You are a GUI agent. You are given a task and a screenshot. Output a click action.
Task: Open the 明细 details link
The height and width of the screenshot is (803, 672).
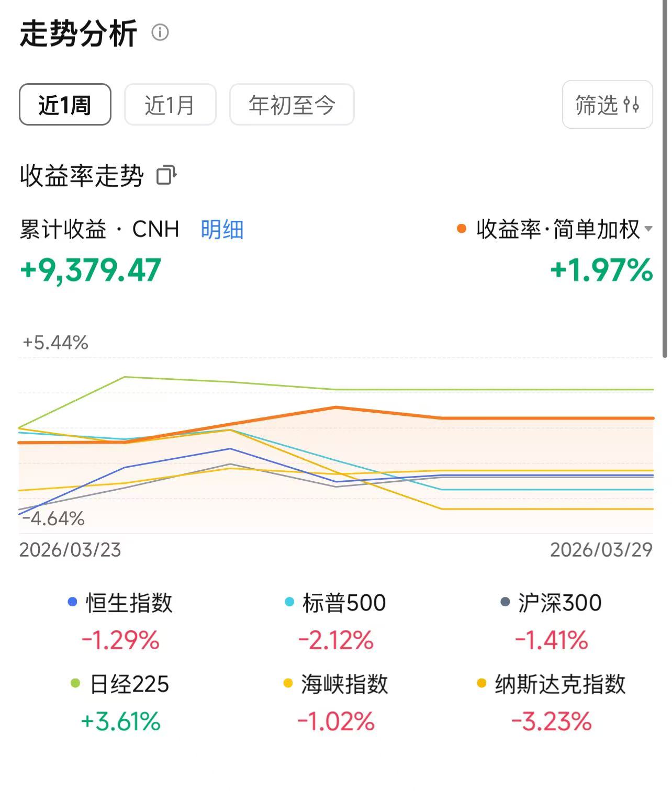click(222, 230)
